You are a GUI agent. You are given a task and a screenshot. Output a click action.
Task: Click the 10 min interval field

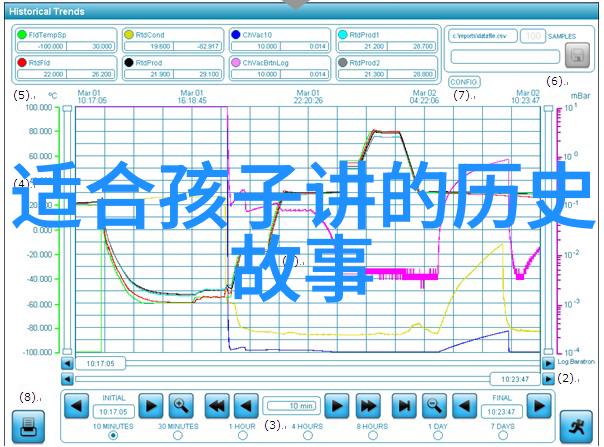(x=291, y=406)
